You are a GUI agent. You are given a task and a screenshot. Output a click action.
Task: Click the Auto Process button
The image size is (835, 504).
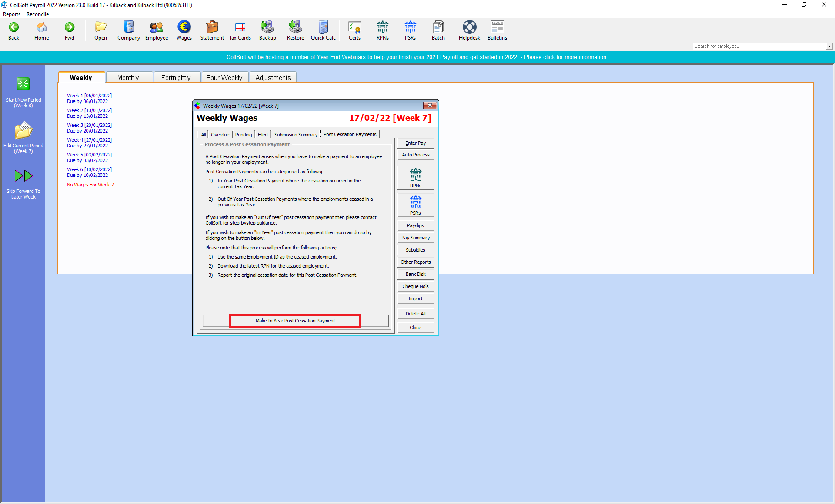point(415,155)
